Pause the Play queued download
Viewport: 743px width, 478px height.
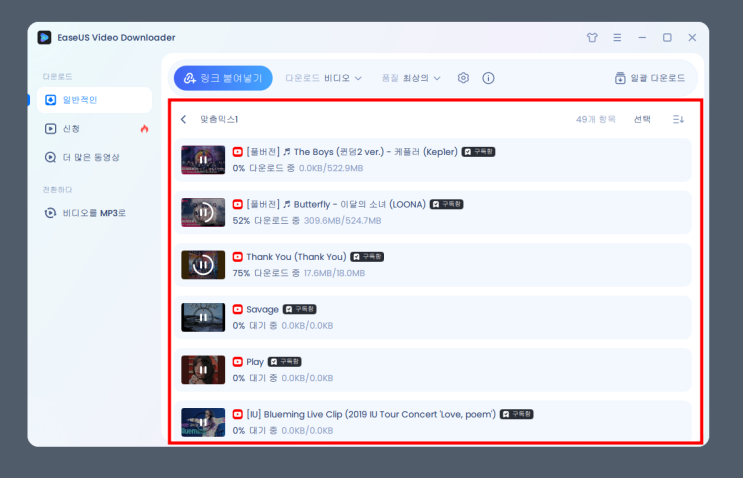tap(203, 370)
